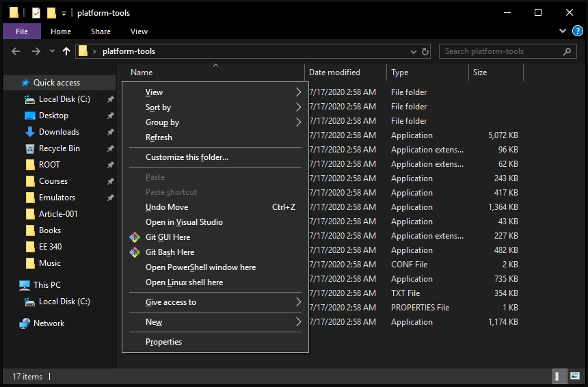
Task: Click the Forward navigation arrow
Action: click(x=36, y=51)
